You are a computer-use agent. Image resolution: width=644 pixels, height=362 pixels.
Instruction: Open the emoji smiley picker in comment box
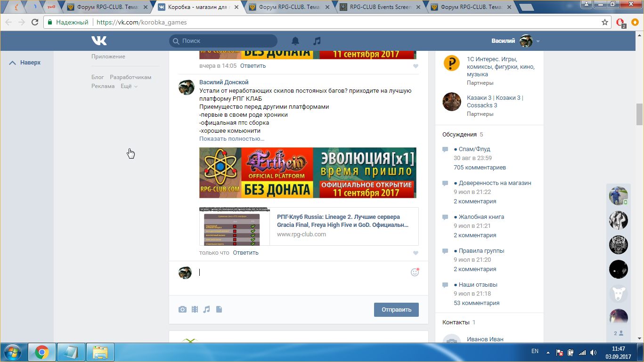415,272
